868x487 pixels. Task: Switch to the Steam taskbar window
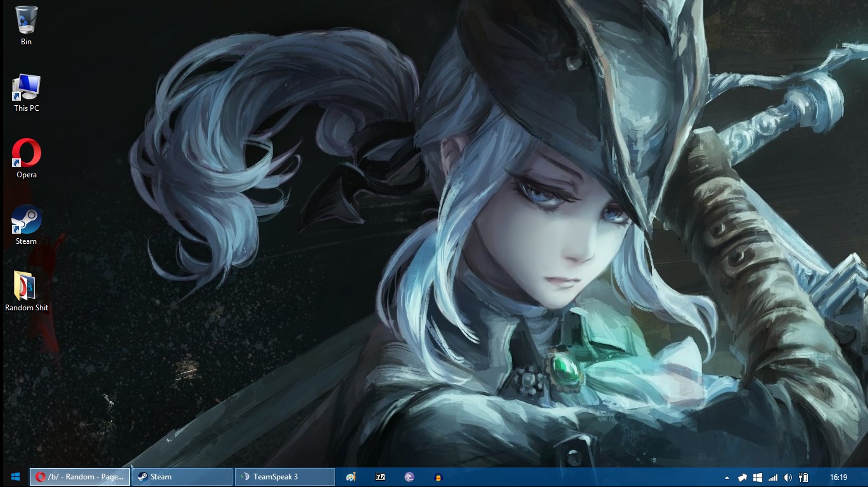(x=182, y=477)
